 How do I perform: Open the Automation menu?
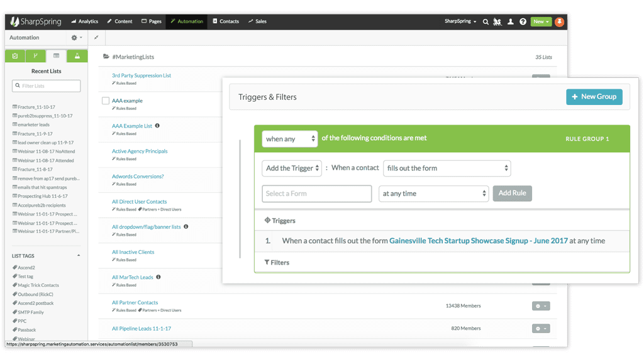[x=187, y=21]
